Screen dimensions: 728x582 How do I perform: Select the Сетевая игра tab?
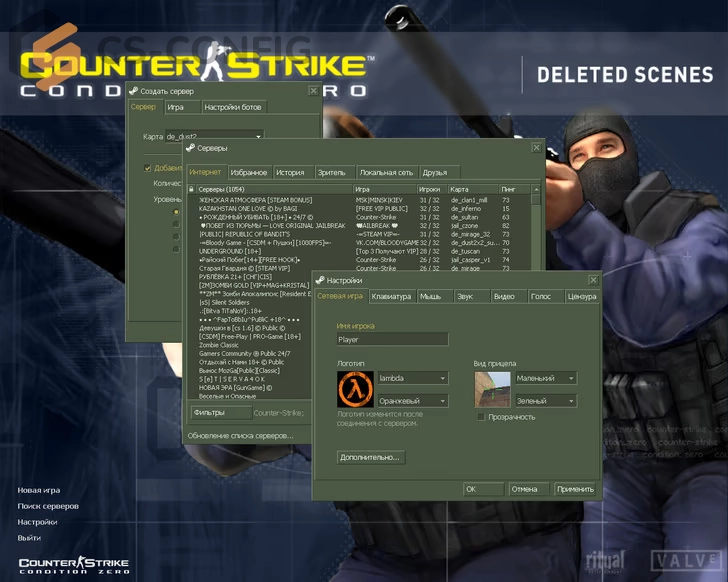[x=340, y=296]
